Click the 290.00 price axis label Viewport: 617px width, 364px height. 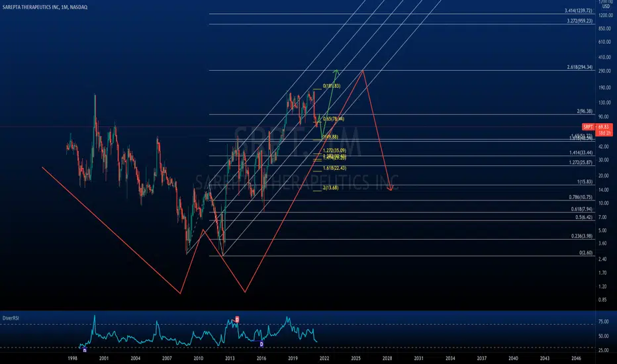pos(605,71)
